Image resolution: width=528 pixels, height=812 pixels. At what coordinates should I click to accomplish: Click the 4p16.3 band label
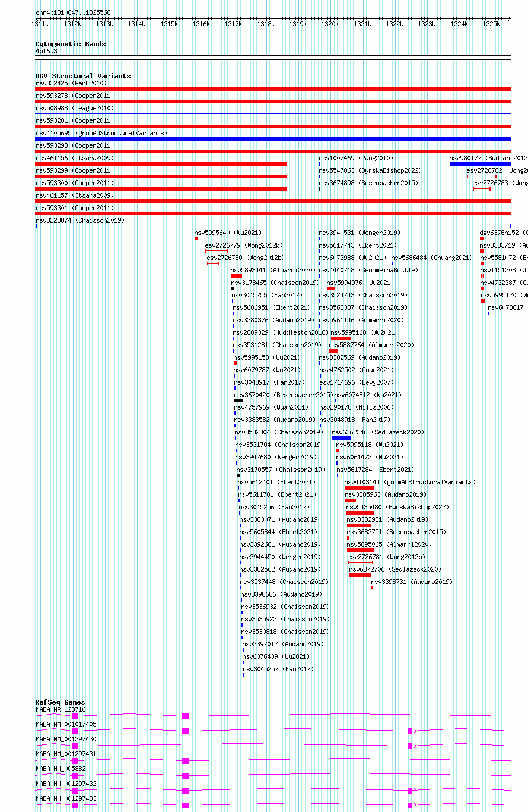tap(46, 52)
